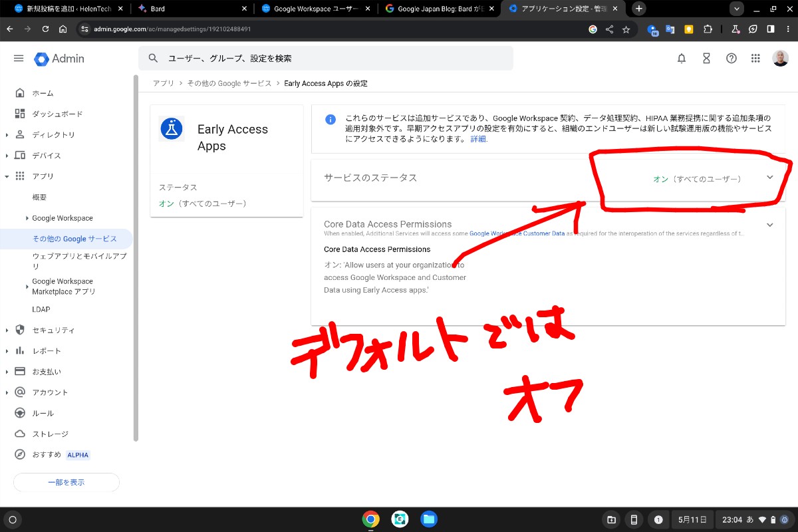
Task: Open the セキュリティ sidebar icon
Action: 20,330
